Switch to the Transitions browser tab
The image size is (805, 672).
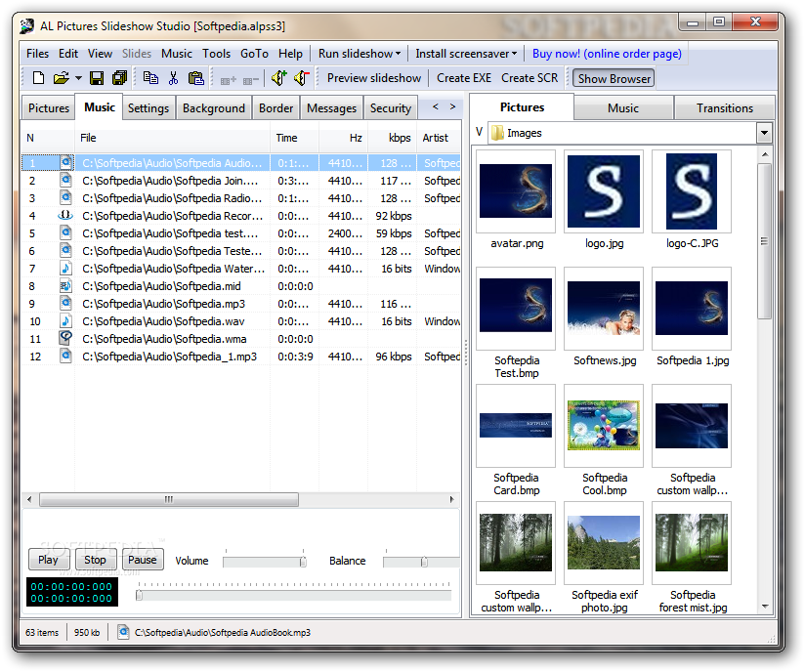pos(724,108)
